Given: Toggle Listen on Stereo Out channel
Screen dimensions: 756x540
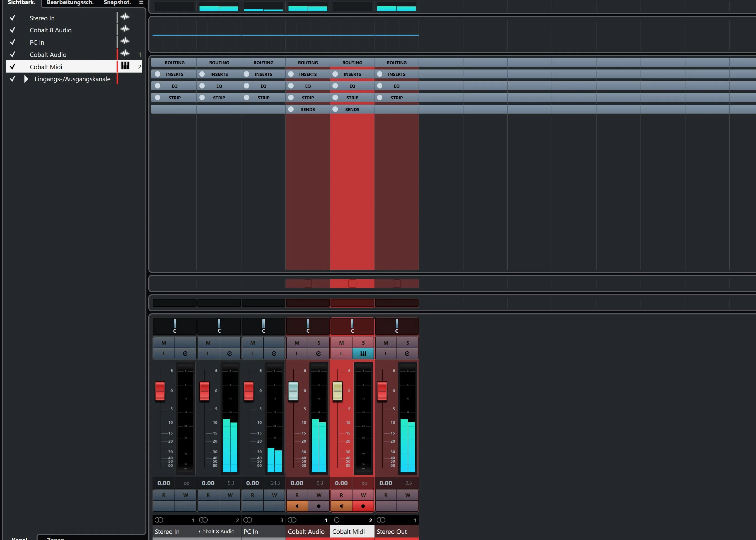Looking at the screenshot, I should [x=386, y=354].
